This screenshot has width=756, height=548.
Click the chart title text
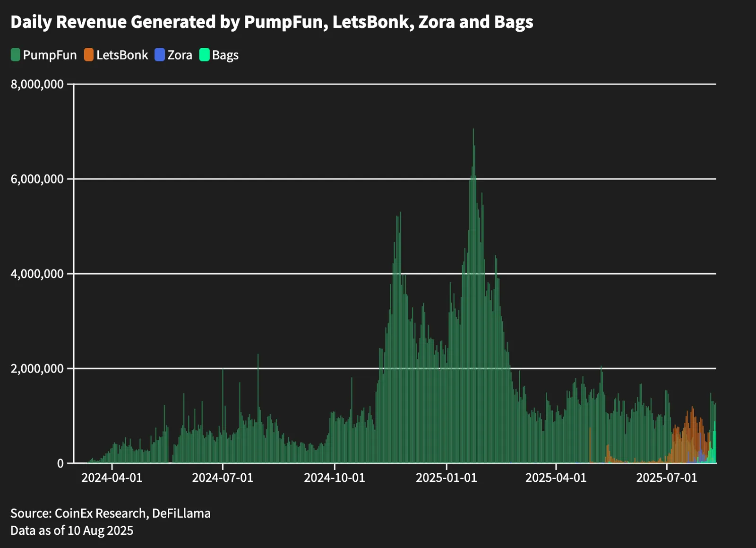[272, 22]
